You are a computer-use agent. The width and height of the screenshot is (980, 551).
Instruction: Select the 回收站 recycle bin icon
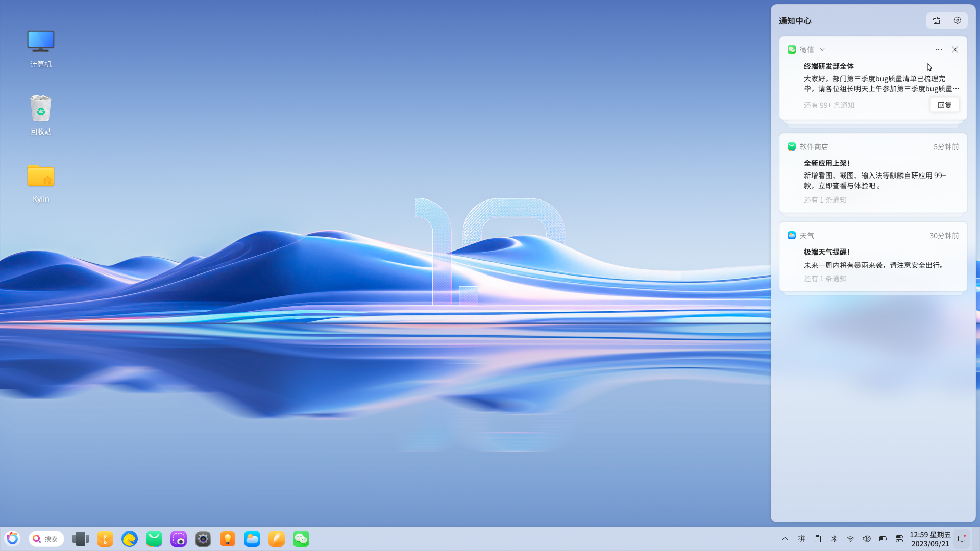coord(41,115)
